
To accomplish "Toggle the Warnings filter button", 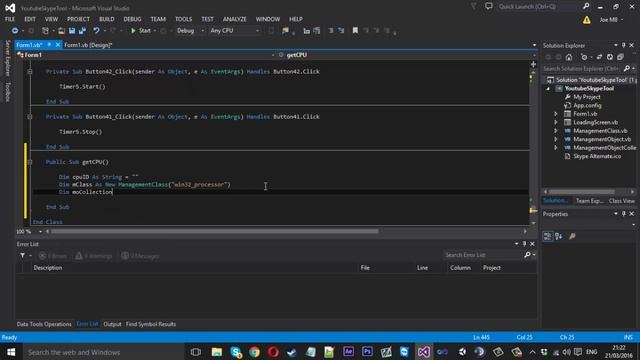I will click(94, 256).
